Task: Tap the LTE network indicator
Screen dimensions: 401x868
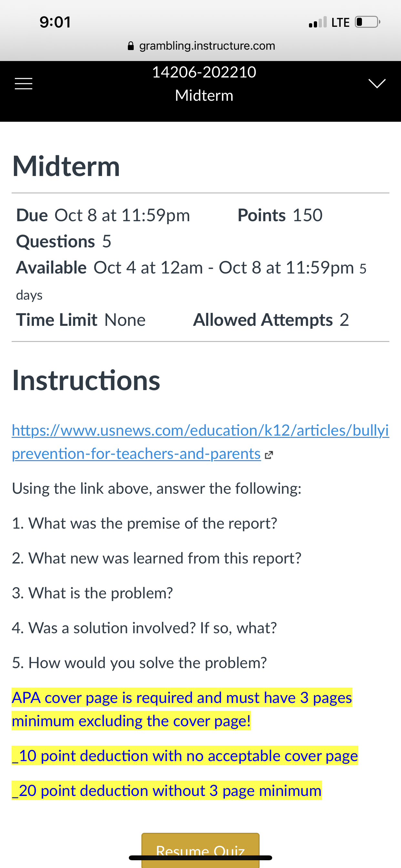Action: click(x=340, y=22)
